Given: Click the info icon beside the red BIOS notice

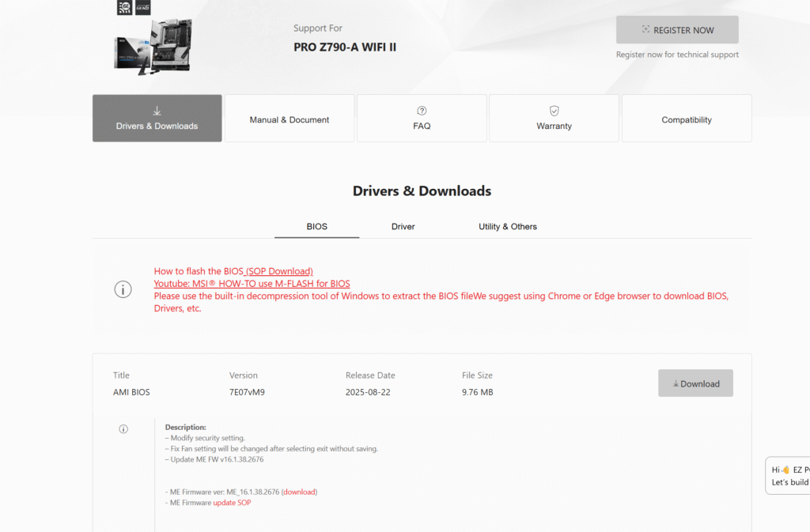Looking at the screenshot, I should (x=123, y=289).
